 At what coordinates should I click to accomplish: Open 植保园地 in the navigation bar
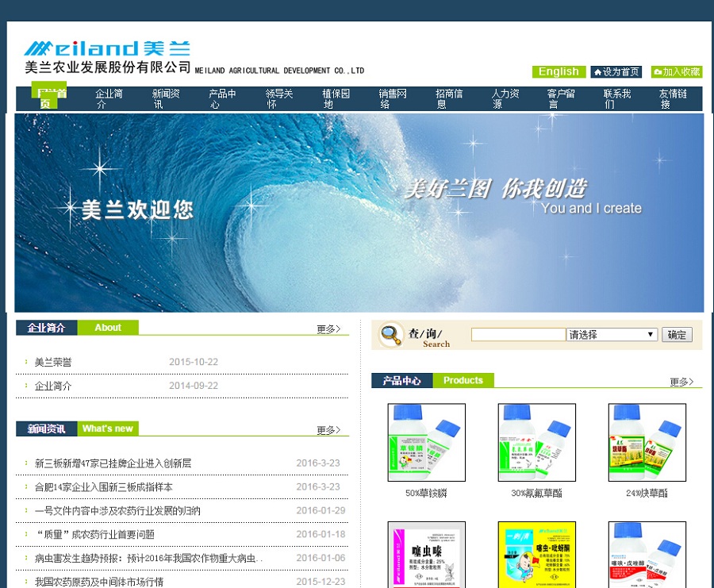click(x=336, y=99)
